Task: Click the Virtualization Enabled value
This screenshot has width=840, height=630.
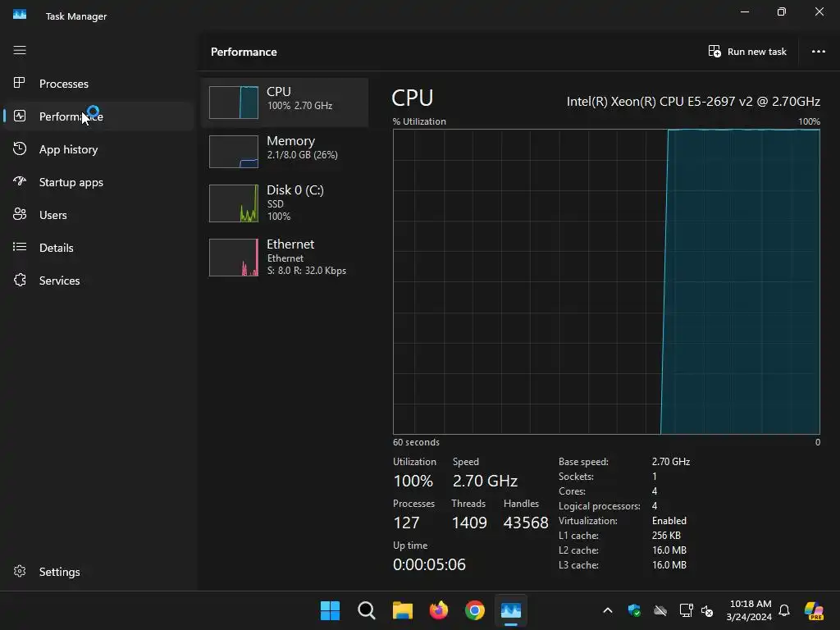Action: (x=669, y=521)
